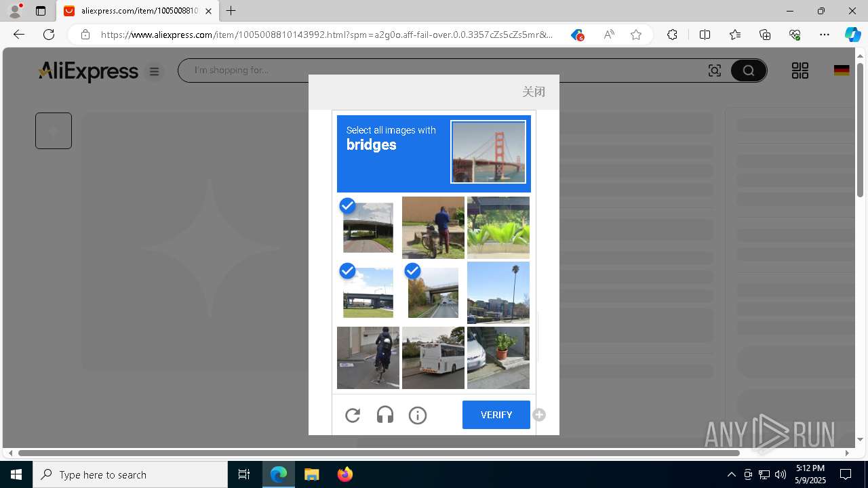Image resolution: width=868 pixels, height=488 pixels.
Task: Open Settings and more menu
Action: click(x=825, y=35)
